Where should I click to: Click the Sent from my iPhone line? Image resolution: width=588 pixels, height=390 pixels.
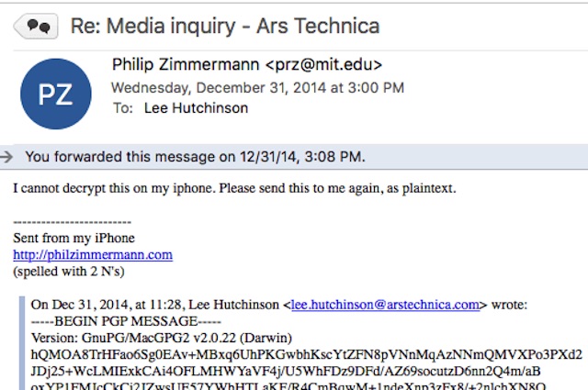tap(73, 238)
